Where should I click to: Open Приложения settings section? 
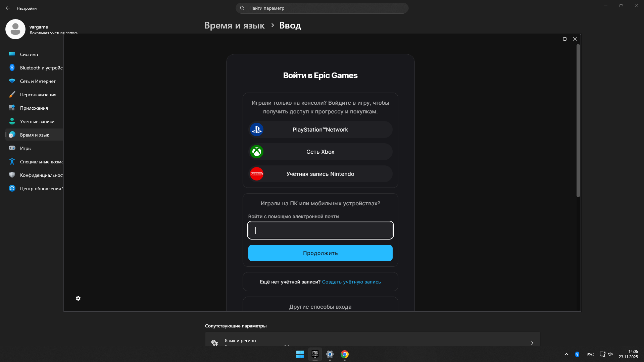click(34, 108)
